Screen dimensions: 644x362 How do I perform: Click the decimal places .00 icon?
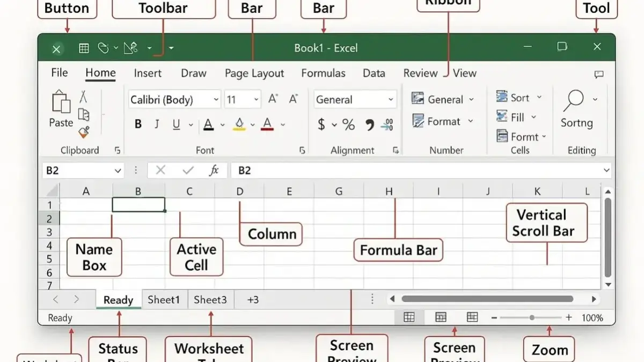click(387, 125)
